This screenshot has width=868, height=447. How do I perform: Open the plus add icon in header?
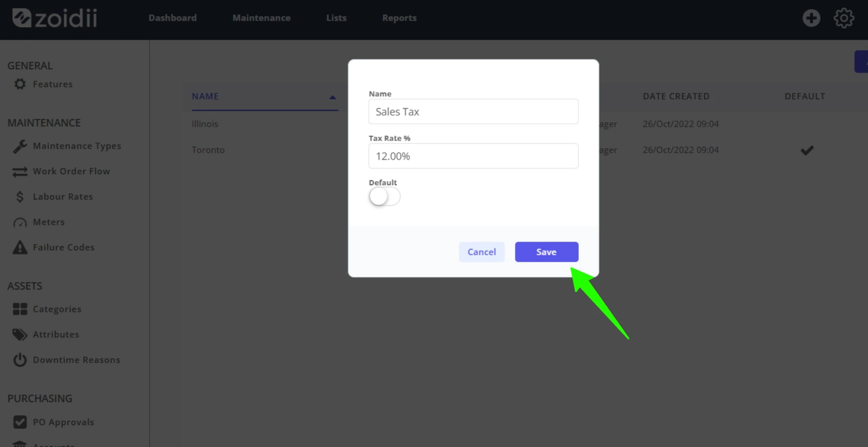811,18
